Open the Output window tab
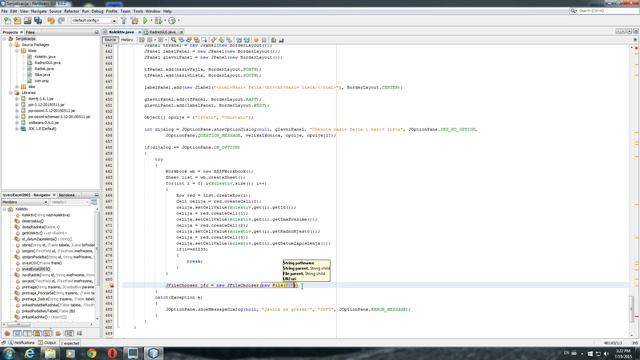Image resolution: width=640 pixels, height=360 pixels. coord(47,343)
